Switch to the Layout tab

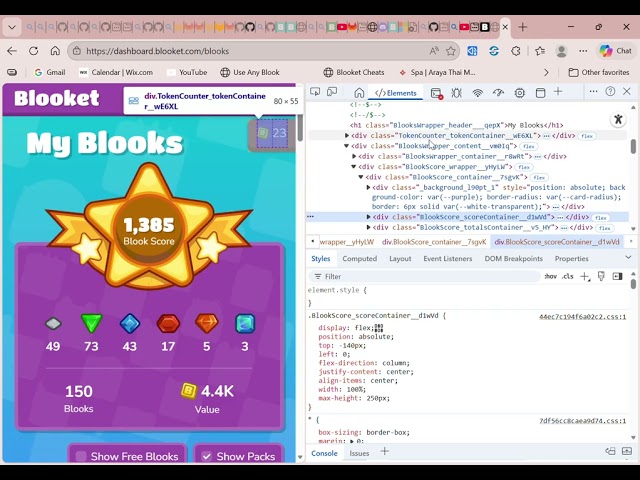coord(400,259)
